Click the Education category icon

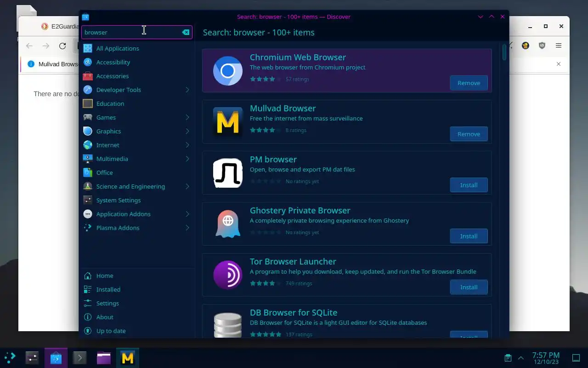(x=88, y=103)
